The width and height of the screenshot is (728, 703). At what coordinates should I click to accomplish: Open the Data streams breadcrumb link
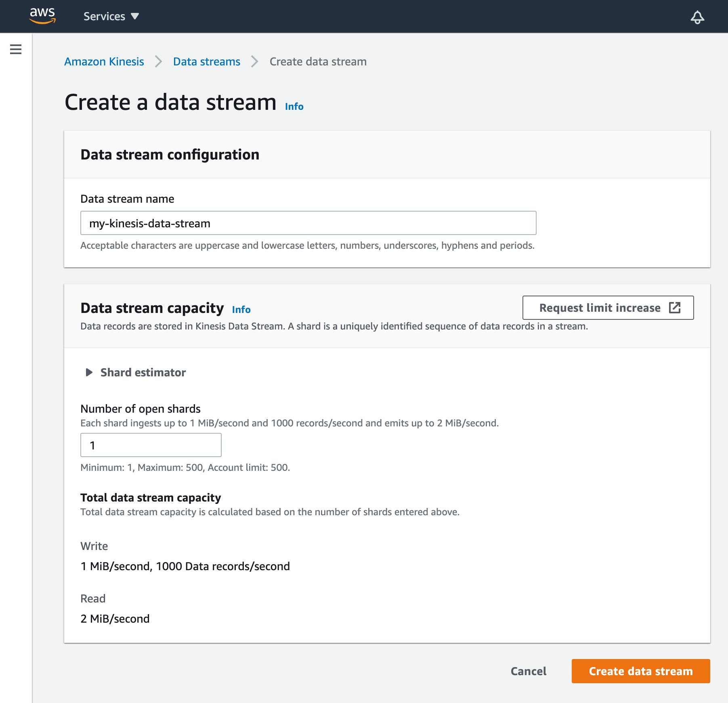[206, 61]
